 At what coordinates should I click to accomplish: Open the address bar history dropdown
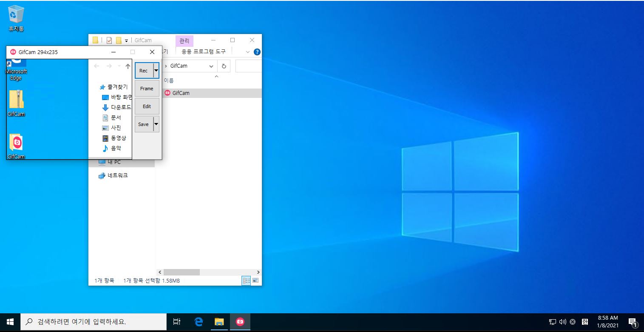pyautogui.click(x=211, y=66)
